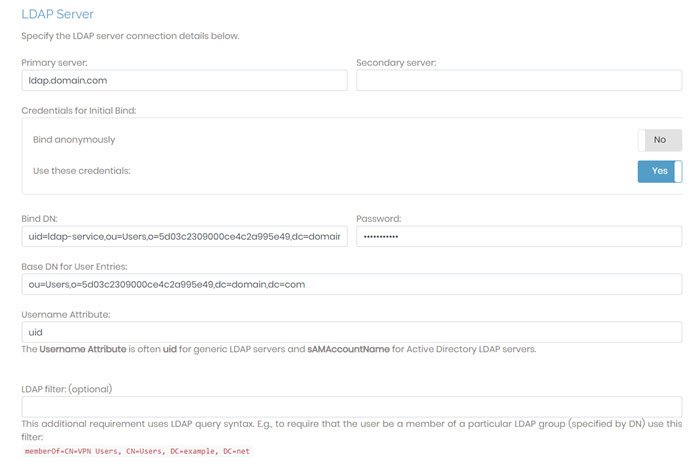
Task: Click into the Bind DN field
Action: [184, 236]
